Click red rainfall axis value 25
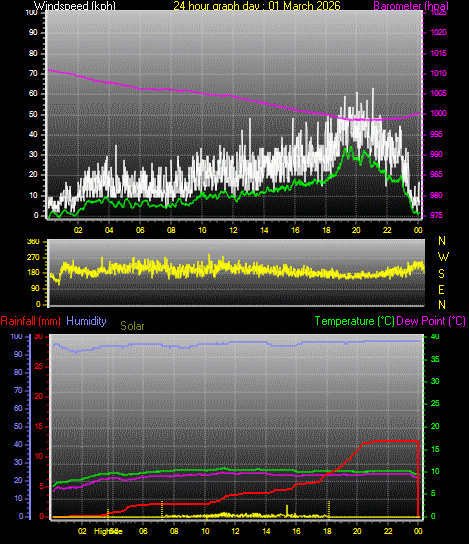This screenshot has height=544, width=469. coord(39,367)
